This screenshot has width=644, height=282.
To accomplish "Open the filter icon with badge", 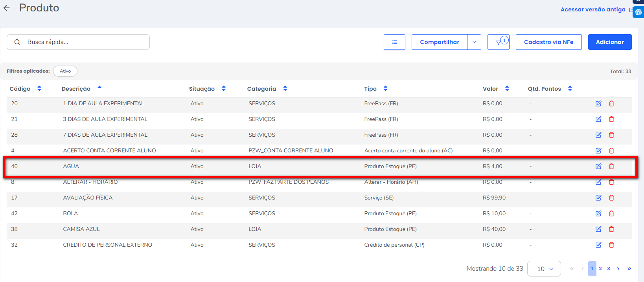I will [498, 42].
